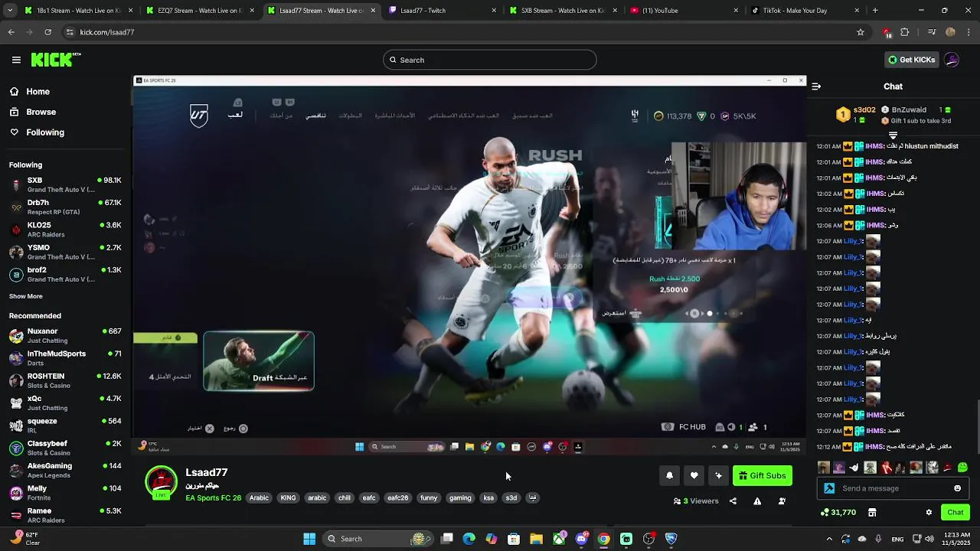980x551 pixels.
Task: Click the green Chat send button
Action: [955, 512]
